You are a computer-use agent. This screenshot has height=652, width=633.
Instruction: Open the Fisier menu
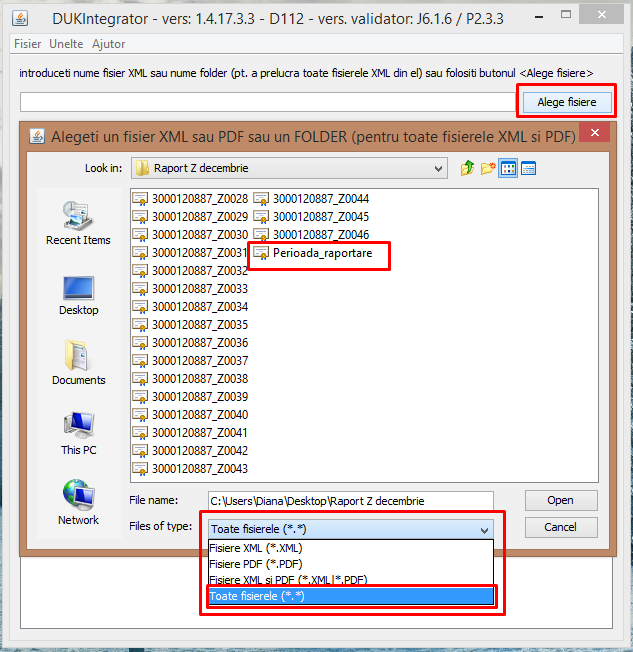(x=27, y=44)
